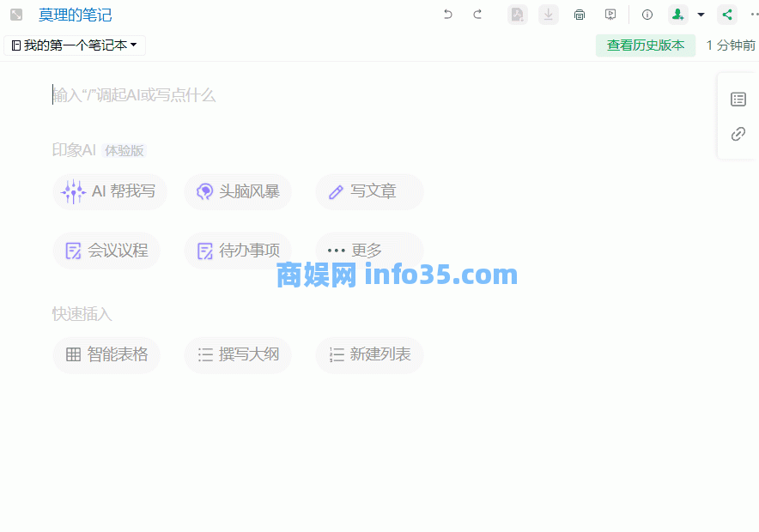
Task: Click the export to PDF icon
Action: [x=517, y=15]
